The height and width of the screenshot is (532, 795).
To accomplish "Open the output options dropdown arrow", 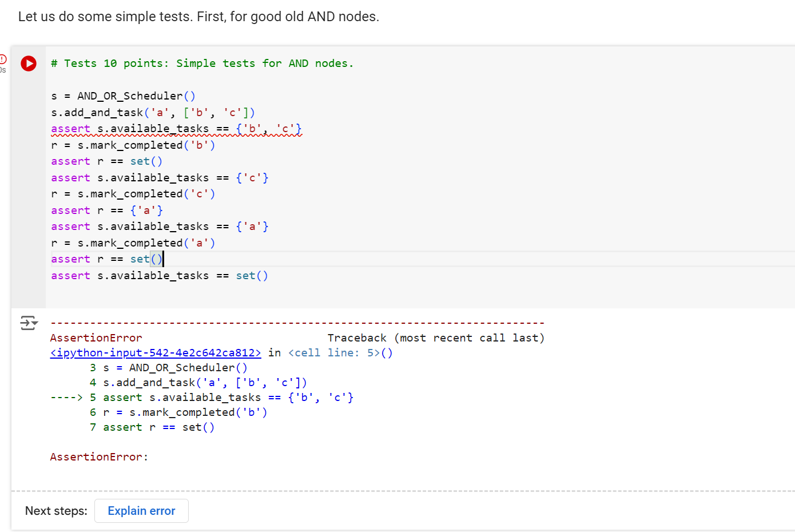I will click(x=34, y=324).
